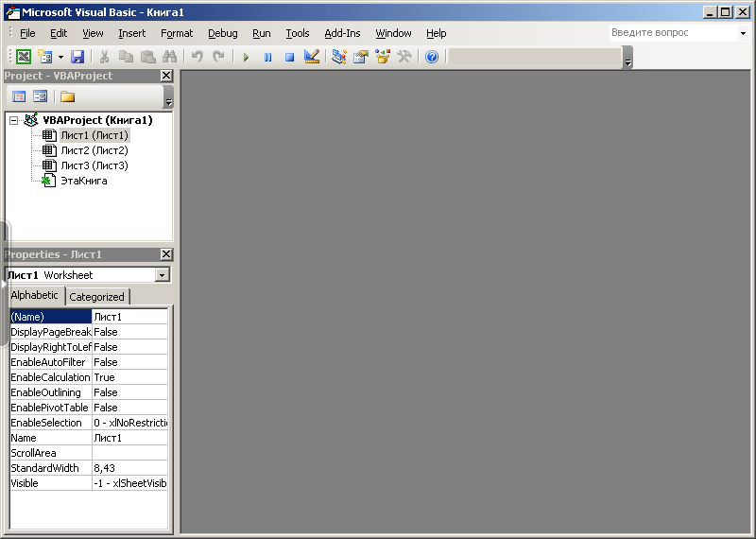Click the Visual Basic Help question icon

click(432, 57)
